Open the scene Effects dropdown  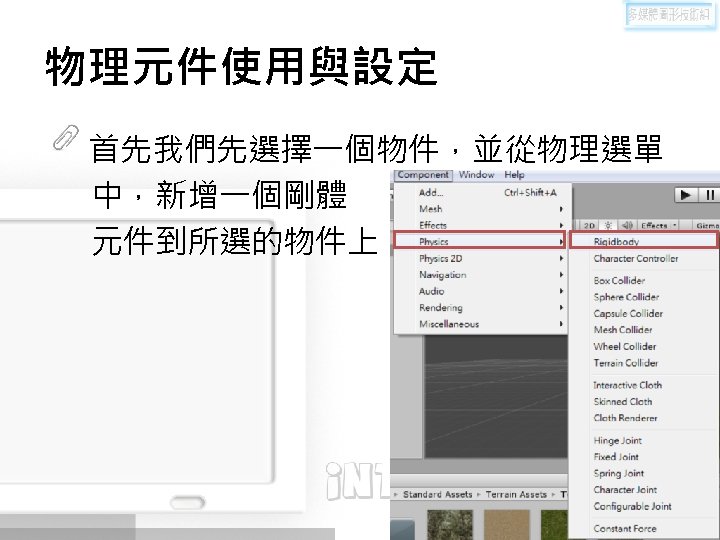pyautogui.click(x=658, y=225)
